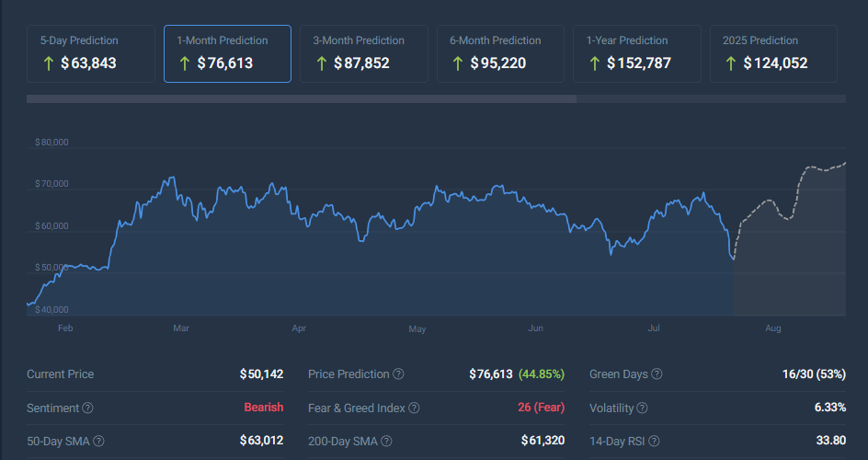Click the $63,843 prediction value
868x460 pixels.
coord(88,63)
